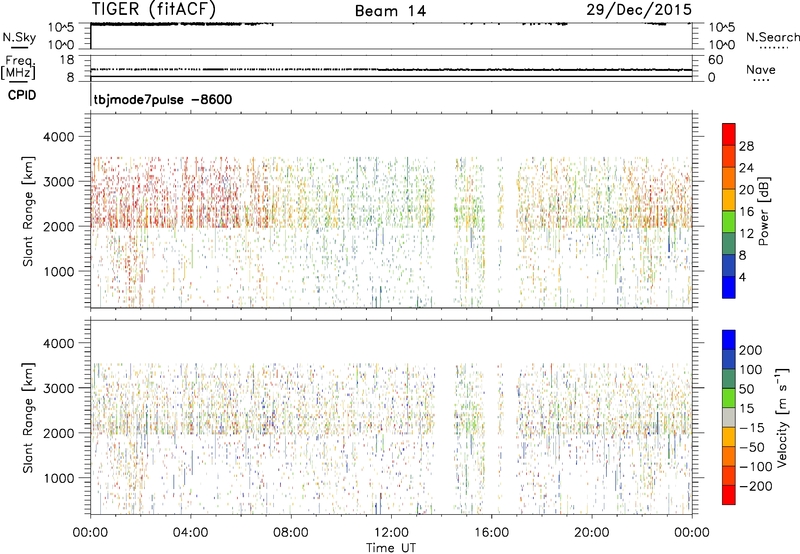The width and height of the screenshot is (800, 554).
Task: Click the '100' tick on the Velocity colorbar
Action: [x=751, y=370]
